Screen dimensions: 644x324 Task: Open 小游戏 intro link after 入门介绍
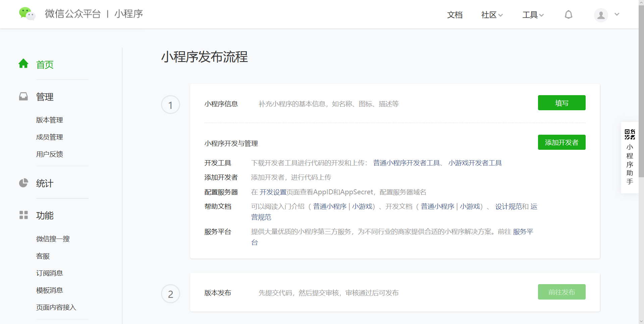pyautogui.click(x=362, y=206)
